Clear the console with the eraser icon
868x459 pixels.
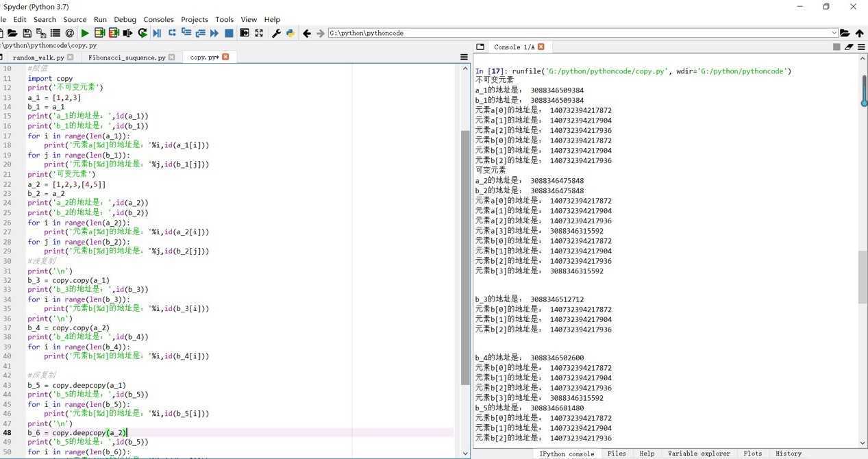(x=849, y=47)
